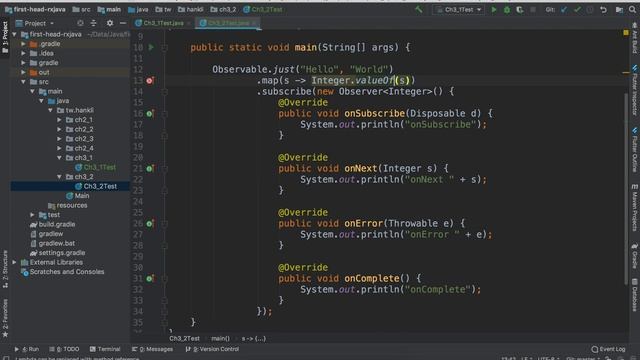Click the Build project hammer icon
This screenshot has height=360, width=640.
(x=419, y=9)
